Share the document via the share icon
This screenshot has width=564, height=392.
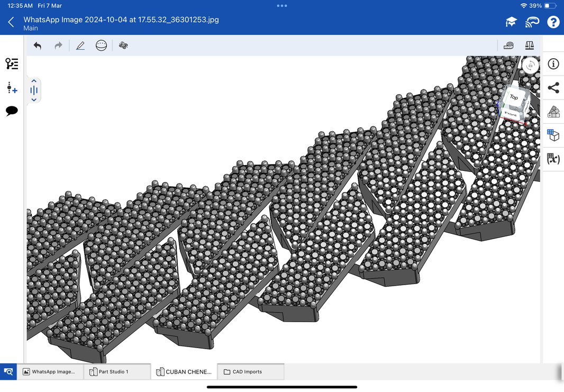[553, 88]
